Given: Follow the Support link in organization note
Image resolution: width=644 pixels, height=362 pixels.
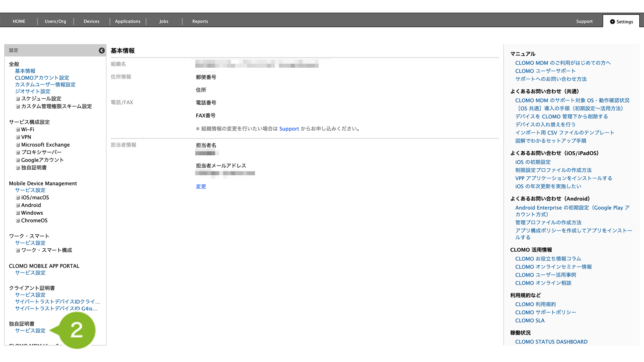Looking at the screenshot, I should pos(289,129).
